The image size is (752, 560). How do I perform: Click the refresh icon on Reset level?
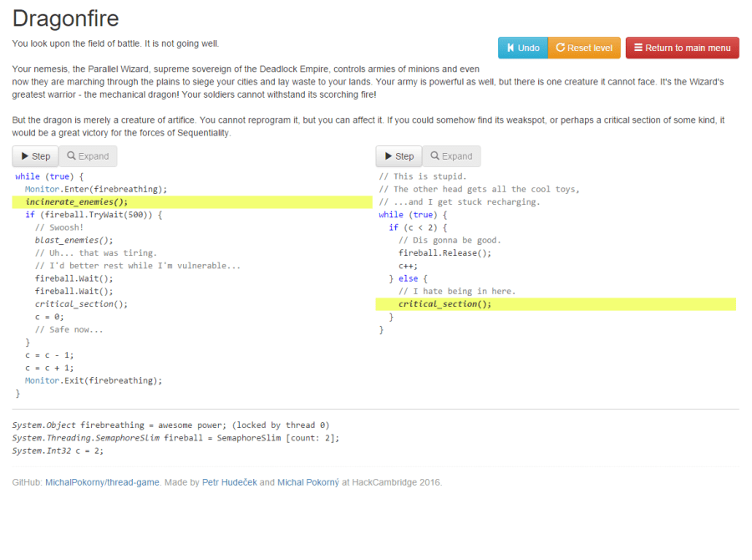(560, 48)
